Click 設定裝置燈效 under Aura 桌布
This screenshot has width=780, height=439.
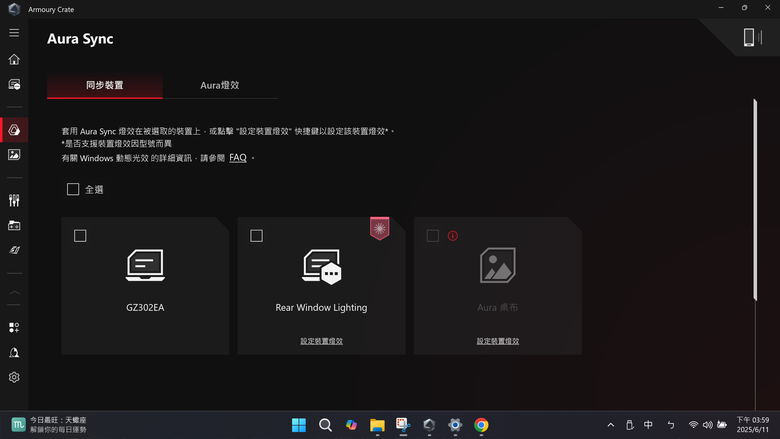pyautogui.click(x=497, y=341)
